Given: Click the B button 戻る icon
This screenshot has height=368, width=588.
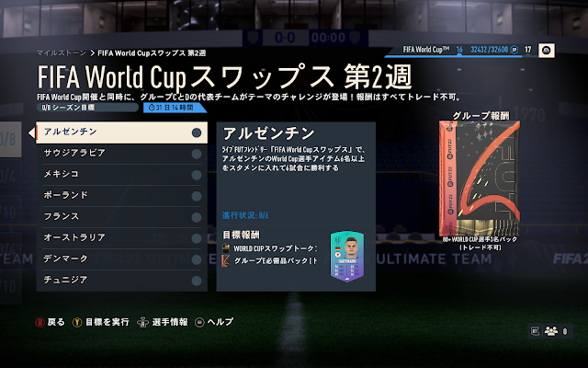Looking at the screenshot, I should pyautogui.click(x=40, y=323).
